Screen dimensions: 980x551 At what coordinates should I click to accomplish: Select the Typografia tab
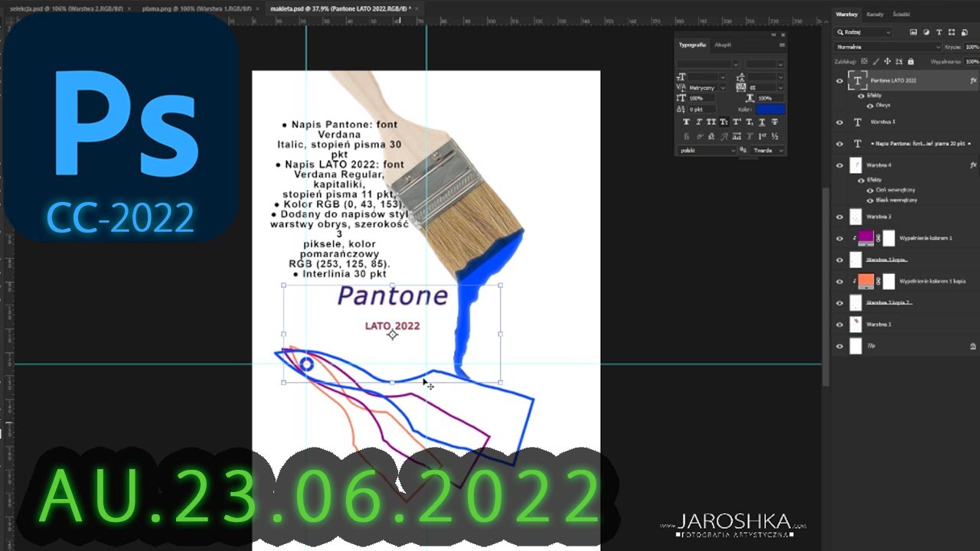pos(692,45)
